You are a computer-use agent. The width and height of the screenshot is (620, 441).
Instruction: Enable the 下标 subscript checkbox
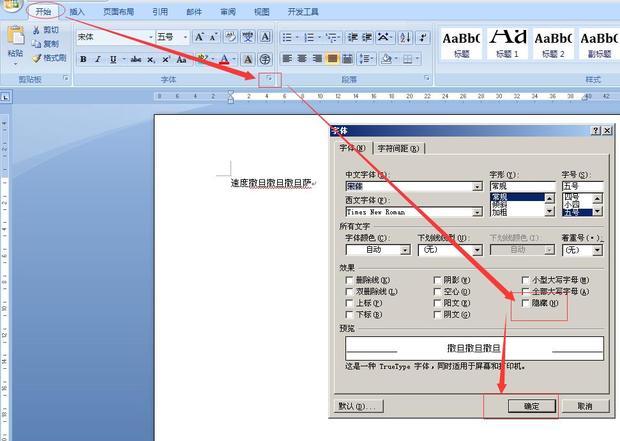(x=349, y=314)
